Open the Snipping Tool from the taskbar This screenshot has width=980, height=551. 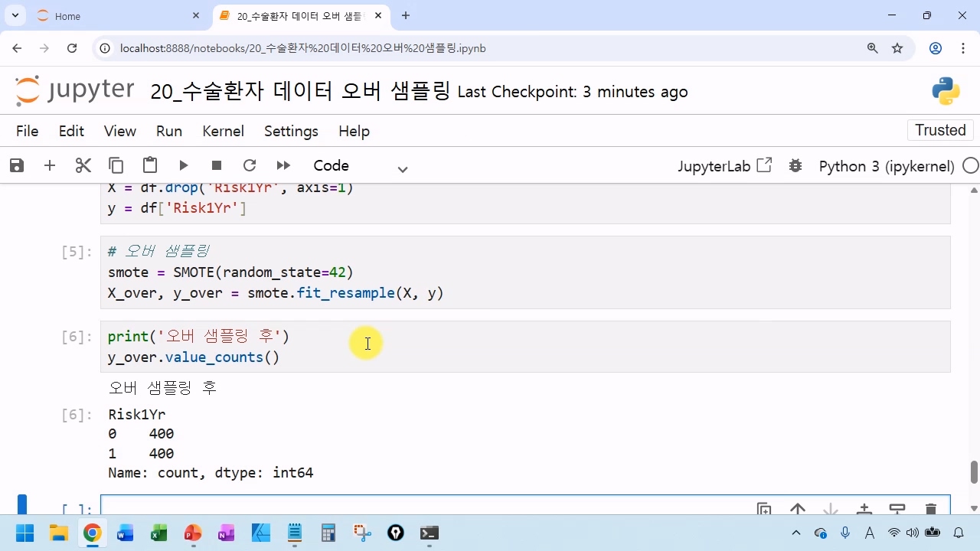(362, 533)
